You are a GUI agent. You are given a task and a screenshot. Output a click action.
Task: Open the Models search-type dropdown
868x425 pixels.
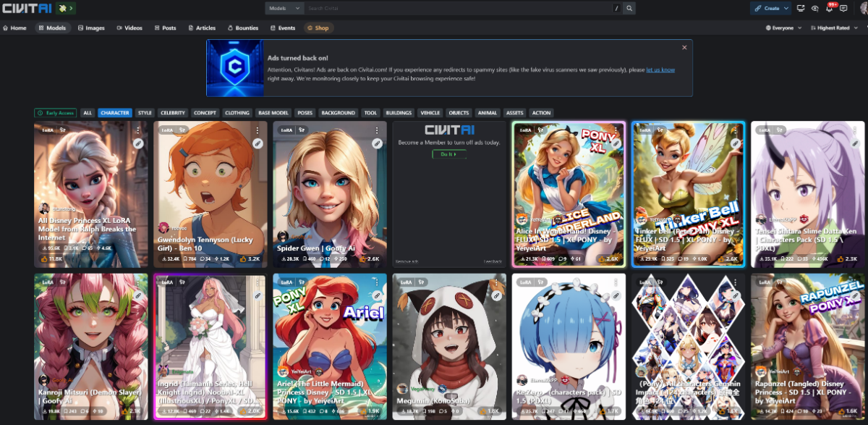284,8
